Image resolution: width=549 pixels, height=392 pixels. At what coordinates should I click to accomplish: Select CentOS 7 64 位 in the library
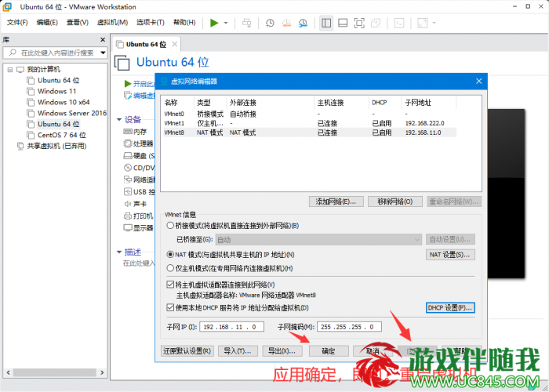[62, 135]
